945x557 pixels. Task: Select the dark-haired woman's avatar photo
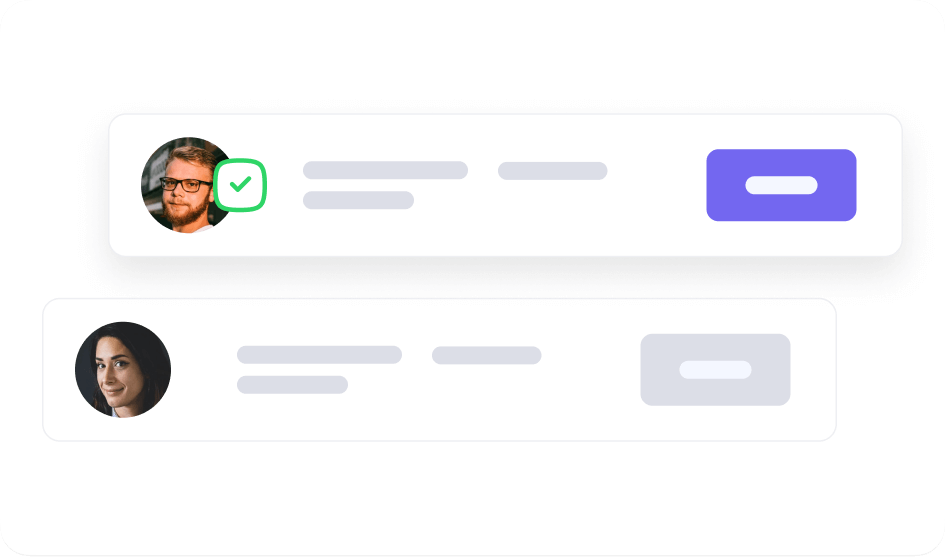(123, 370)
